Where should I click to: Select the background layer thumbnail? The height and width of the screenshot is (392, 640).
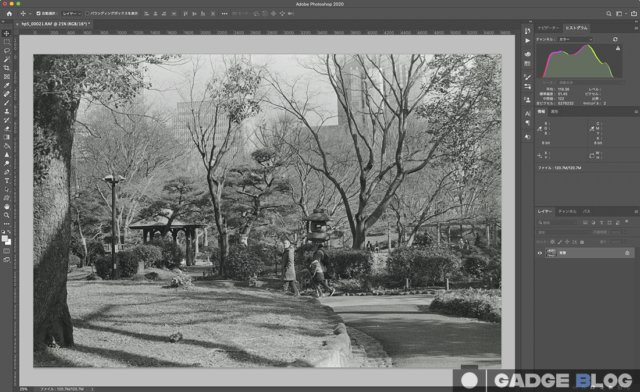[551, 253]
